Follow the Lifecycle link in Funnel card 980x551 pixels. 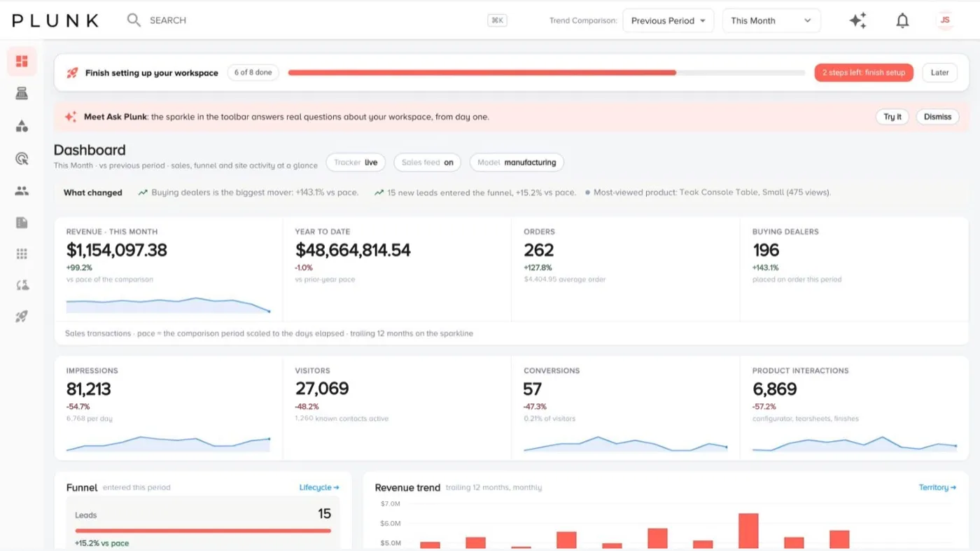(x=319, y=487)
